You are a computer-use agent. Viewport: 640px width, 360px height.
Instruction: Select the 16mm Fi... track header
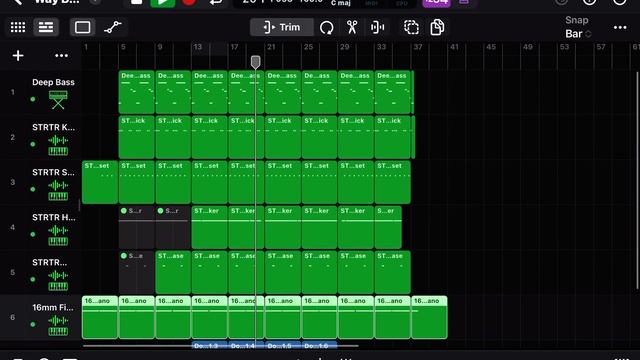pyautogui.click(x=41, y=318)
